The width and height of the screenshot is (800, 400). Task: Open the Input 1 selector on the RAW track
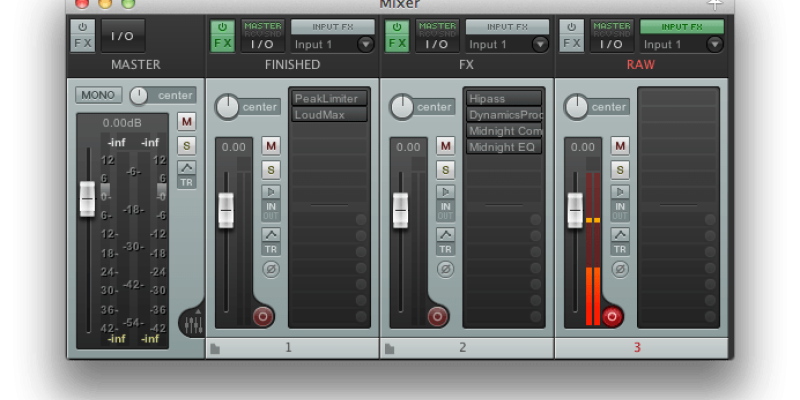pos(715,44)
